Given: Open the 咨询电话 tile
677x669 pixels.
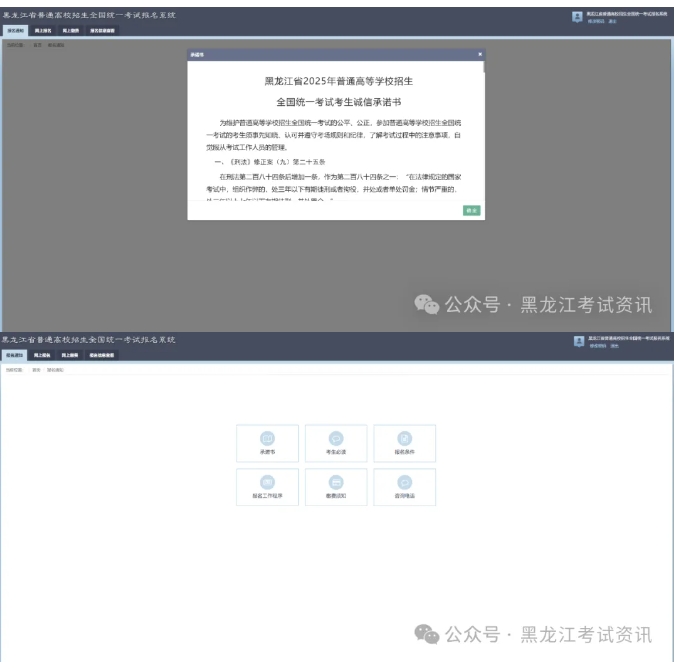Looking at the screenshot, I should 405,487.
